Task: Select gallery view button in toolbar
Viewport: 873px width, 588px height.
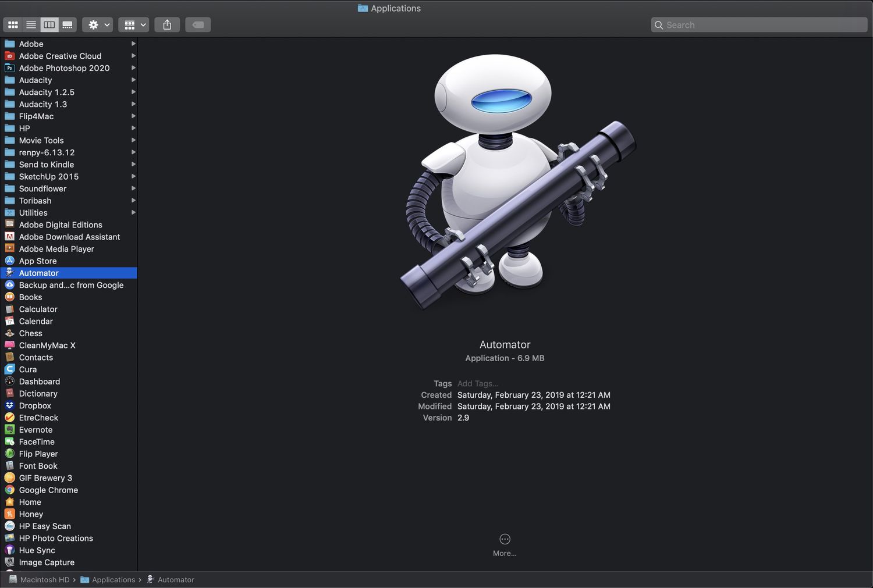Action: (x=68, y=25)
